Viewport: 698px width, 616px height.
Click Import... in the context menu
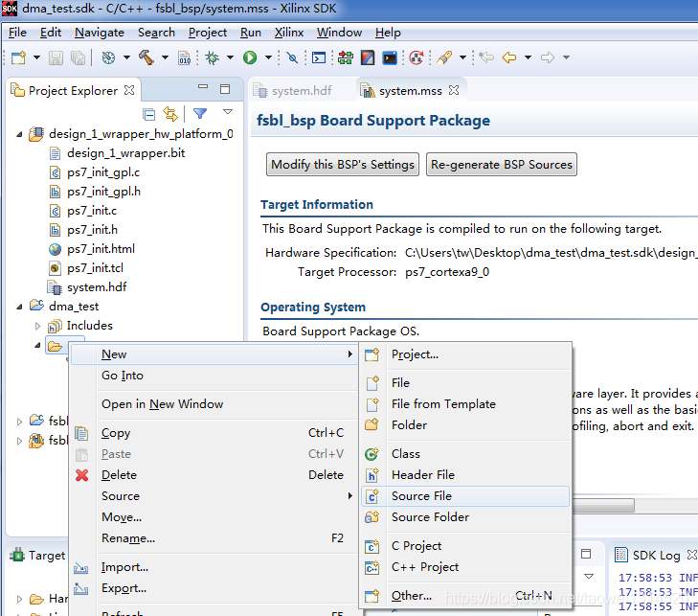pyautogui.click(x=214, y=567)
